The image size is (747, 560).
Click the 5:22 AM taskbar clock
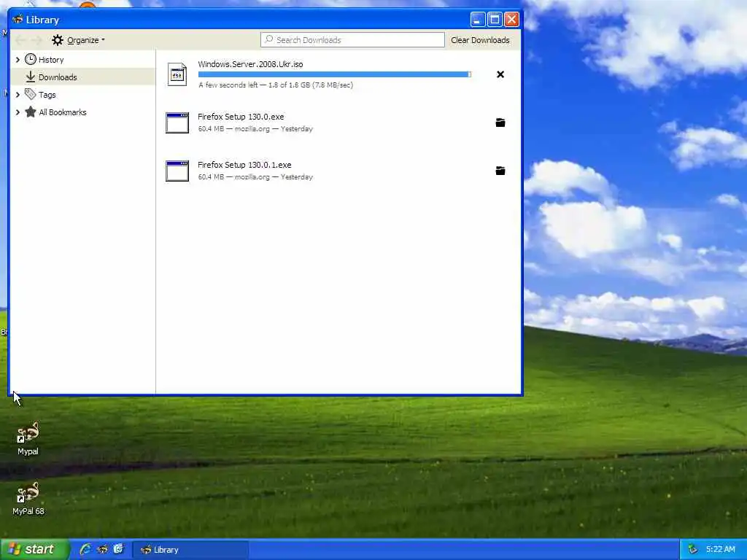coord(720,549)
